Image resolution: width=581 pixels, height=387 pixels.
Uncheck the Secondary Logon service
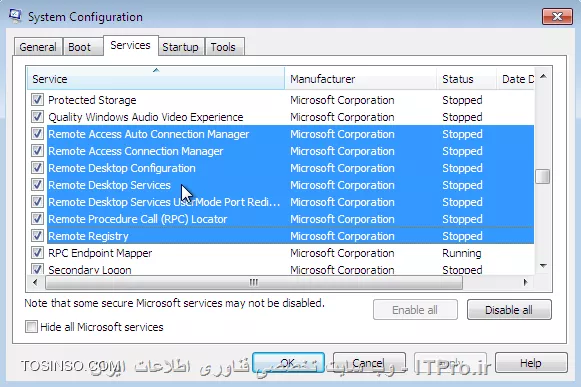pos(37,269)
